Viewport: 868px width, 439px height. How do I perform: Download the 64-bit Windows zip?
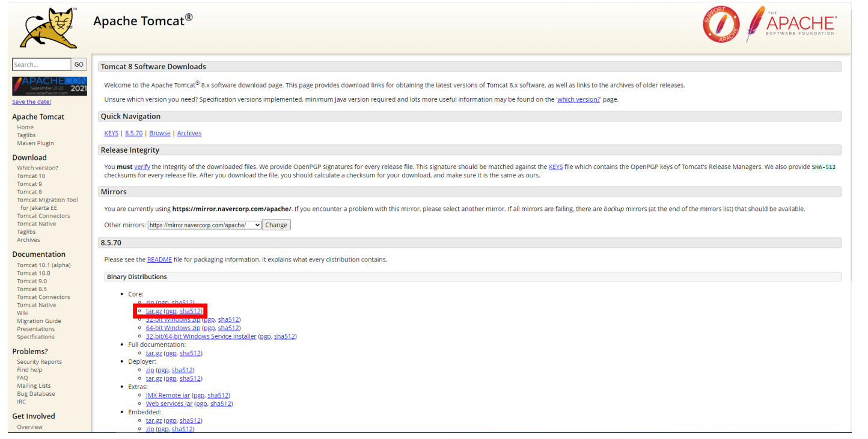click(173, 328)
